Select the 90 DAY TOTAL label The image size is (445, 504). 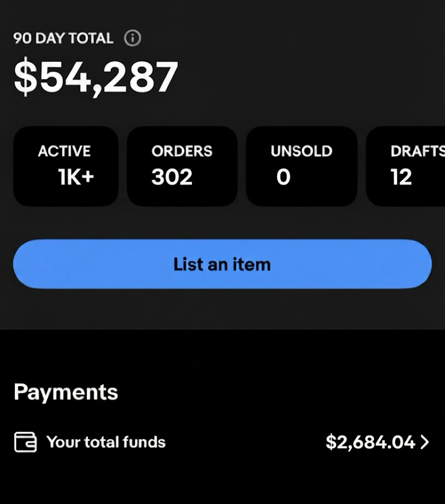coord(63,38)
